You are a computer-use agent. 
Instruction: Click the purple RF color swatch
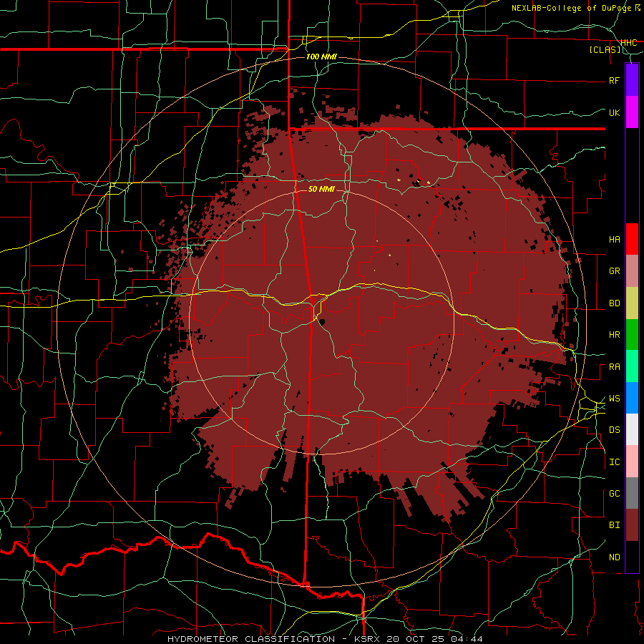632,79
